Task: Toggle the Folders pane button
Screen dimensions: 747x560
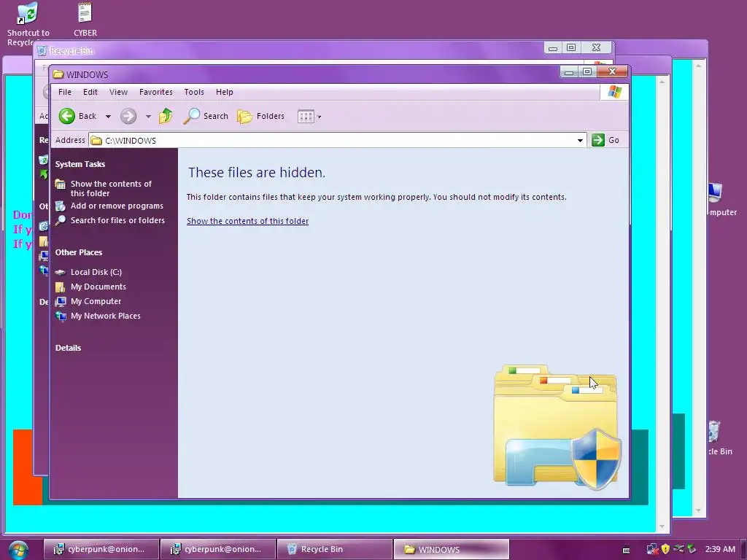Action: coord(260,116)
